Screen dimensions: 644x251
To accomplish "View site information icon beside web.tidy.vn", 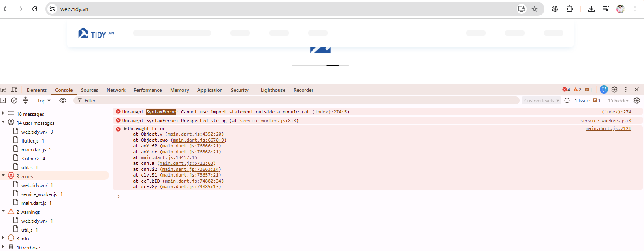I will point(52,9).
